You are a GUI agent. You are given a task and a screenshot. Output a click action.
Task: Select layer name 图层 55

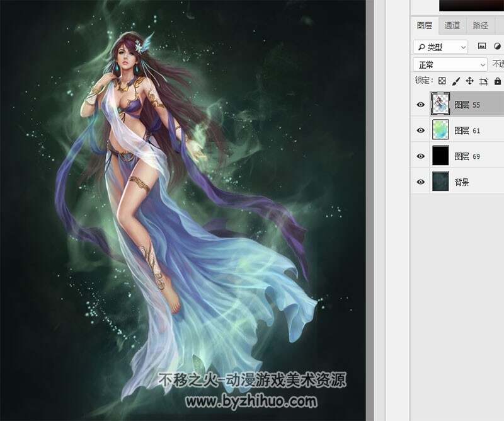[467, 105]
